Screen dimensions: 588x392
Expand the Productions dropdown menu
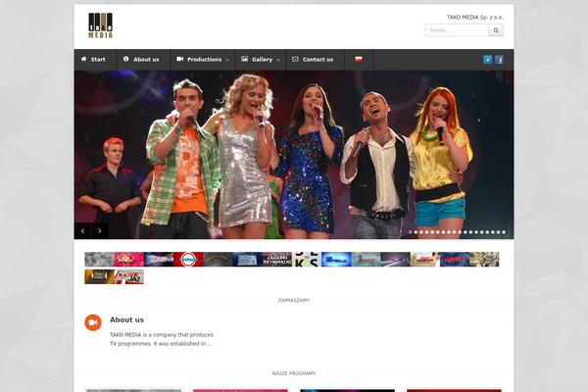pos(203,60)
